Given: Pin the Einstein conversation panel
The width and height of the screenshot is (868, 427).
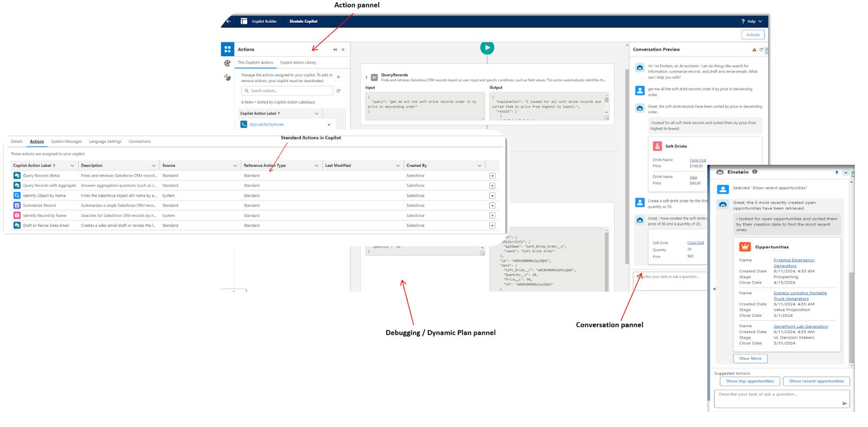Looking at the screenshot, I should pos(837,173).
